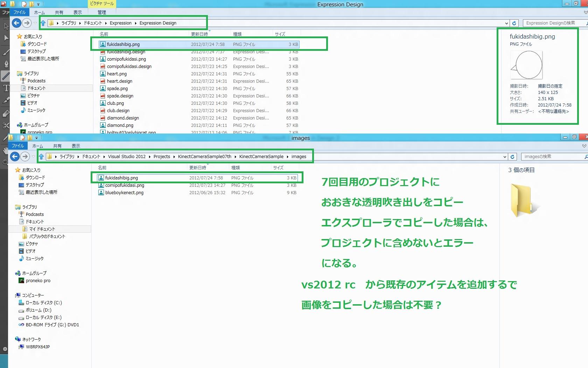Viewport: 588px width, 368px height.
Task: Click the Visual Studio 2012 breadcrumb segment
Action: pyautogui.click(x=127, y=157)
